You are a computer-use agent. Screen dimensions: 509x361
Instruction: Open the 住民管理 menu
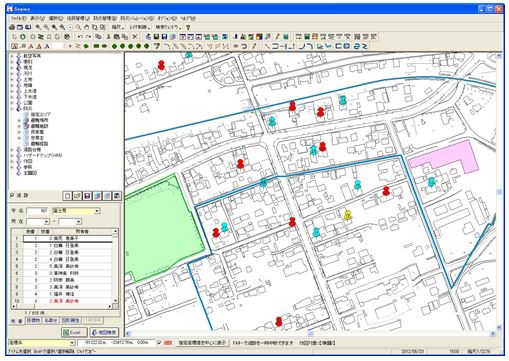pyautogui.click(x=78, y=18)
